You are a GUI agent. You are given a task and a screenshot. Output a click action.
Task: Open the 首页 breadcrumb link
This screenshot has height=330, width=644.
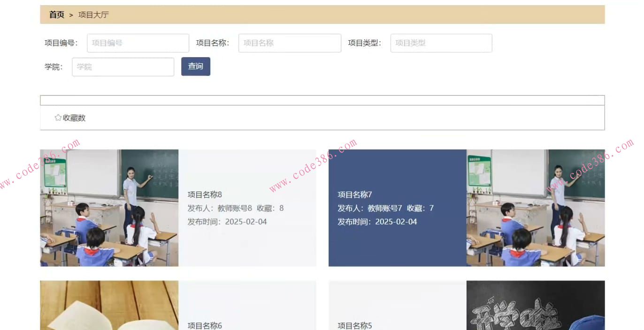click(x=56, y=15)
